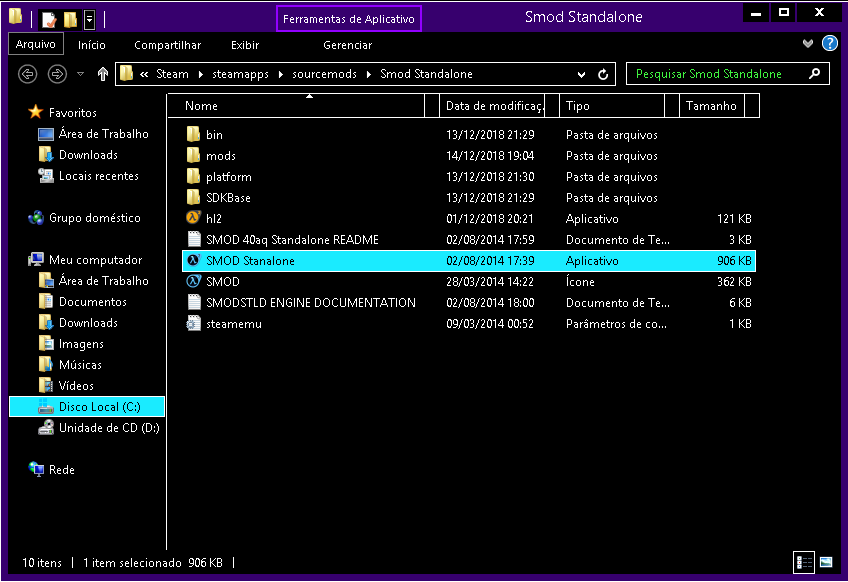Expand the arrow after sourcemods breadcrumb
The height and width of the screenshot is (582, 848).
pos(369,74)
